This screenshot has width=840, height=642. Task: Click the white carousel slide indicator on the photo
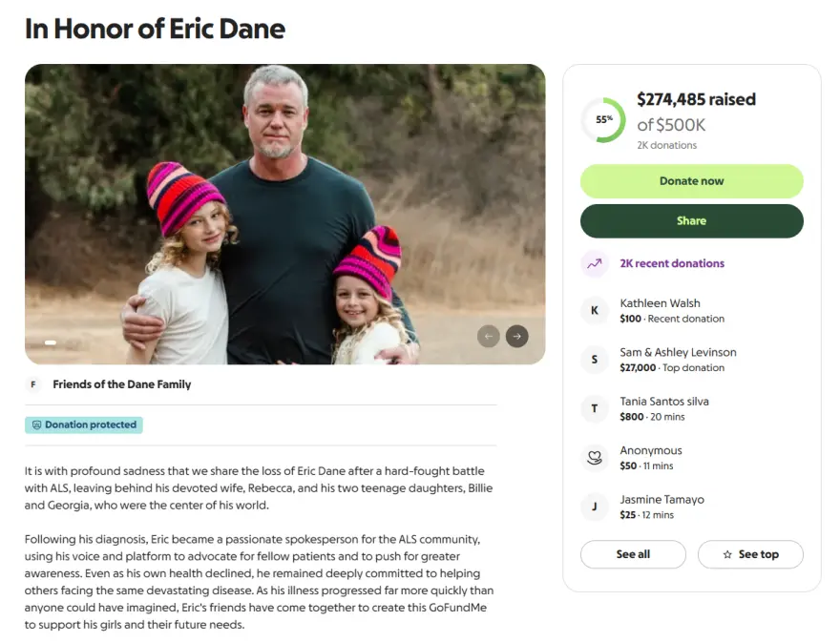[51, 342]
